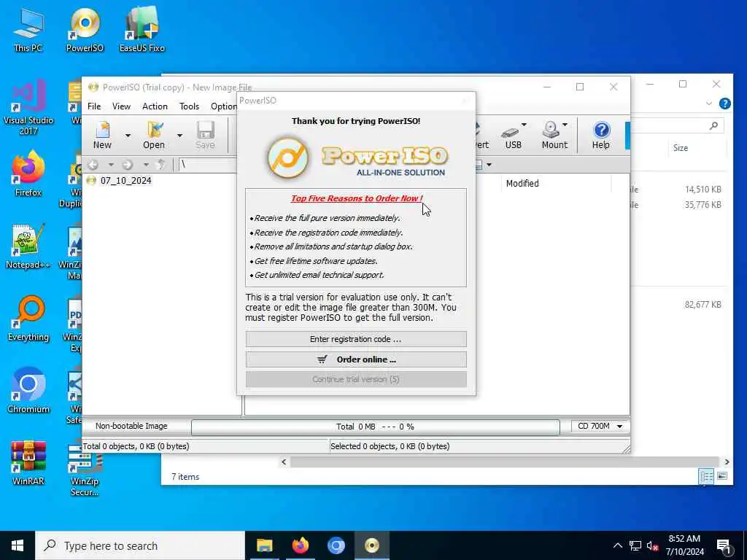
Task: Expand the Open button dropdown arrow
Action: pos(179,136)
